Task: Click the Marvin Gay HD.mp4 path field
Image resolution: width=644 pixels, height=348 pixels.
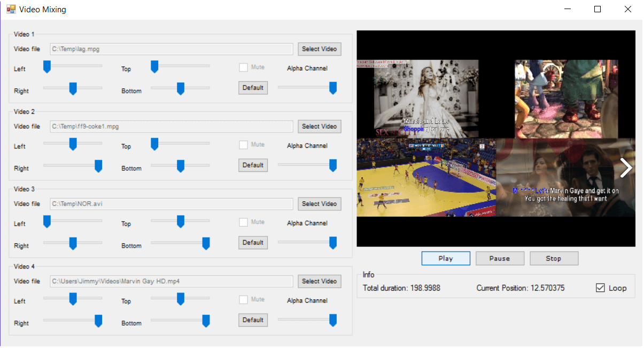Action: click(171, 281)
